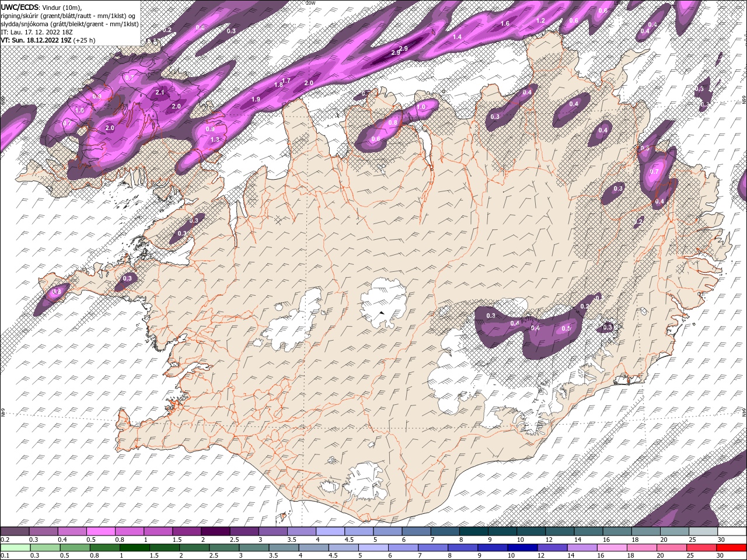This screenshot has height=560, width=747.
Task: Click the "2.1" precipitation value on the map
Action: click(x=160, y=93)
